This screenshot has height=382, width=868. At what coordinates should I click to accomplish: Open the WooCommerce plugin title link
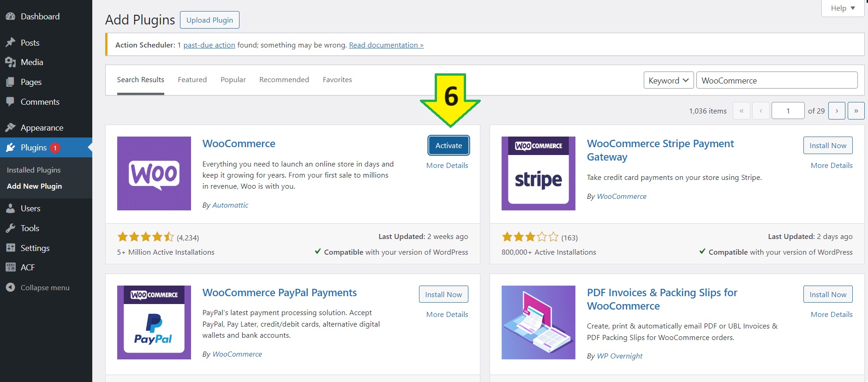[239, 143]
